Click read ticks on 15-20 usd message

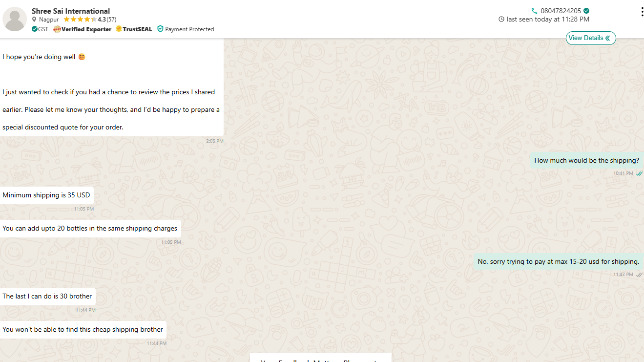[639, 275]
